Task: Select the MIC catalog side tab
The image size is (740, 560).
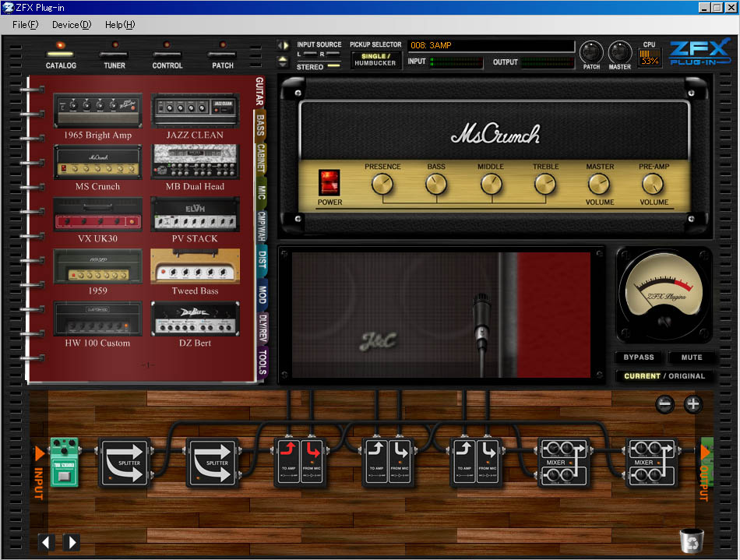Action: click(262, 192)
